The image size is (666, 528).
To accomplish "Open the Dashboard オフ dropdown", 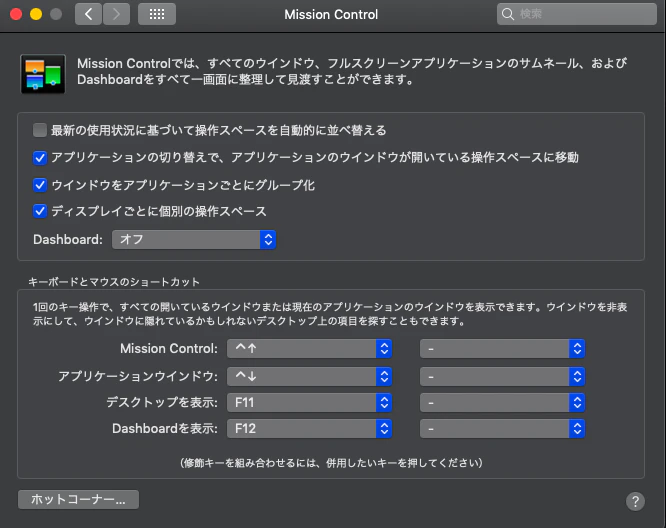I will click(194, 240).
